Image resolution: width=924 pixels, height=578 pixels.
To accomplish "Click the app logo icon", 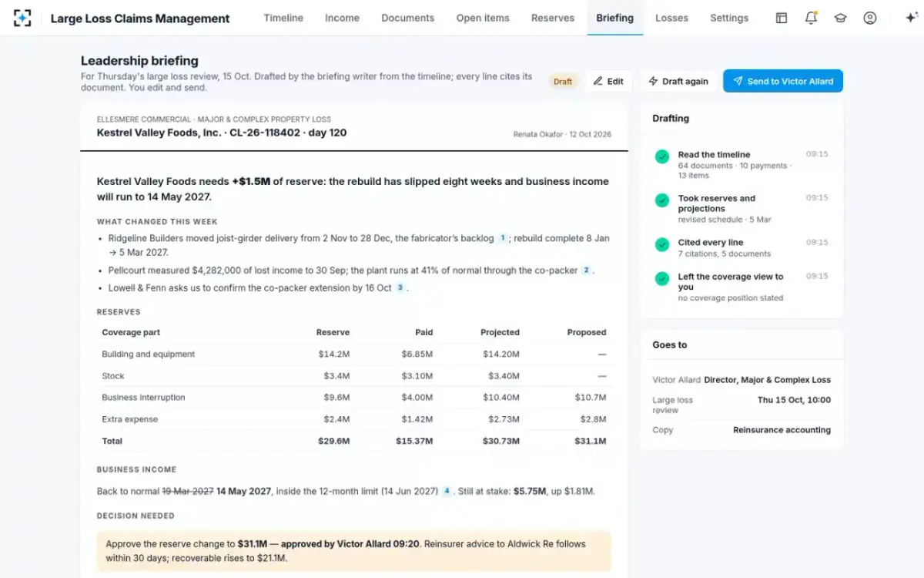I will tap(22, 18).
